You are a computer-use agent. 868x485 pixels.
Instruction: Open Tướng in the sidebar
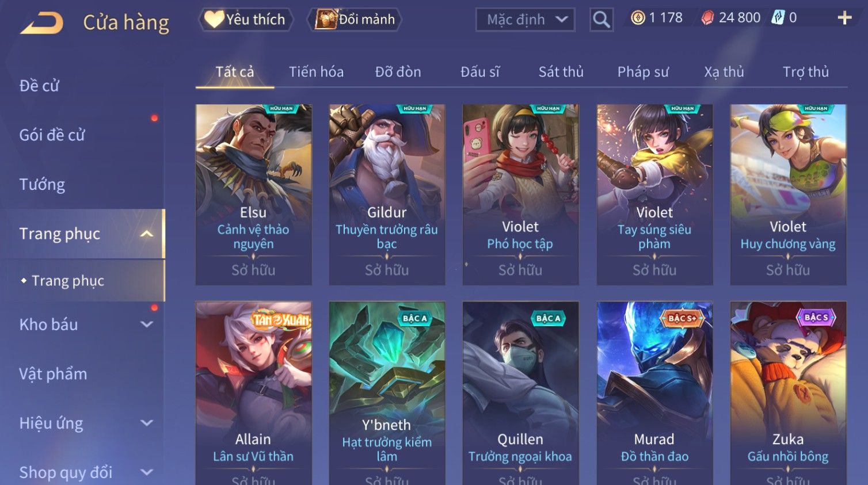coord(42,185)
